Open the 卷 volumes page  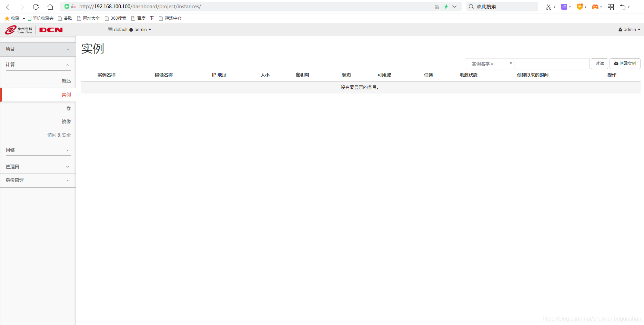pyautogui.click(x=69, y=108)
